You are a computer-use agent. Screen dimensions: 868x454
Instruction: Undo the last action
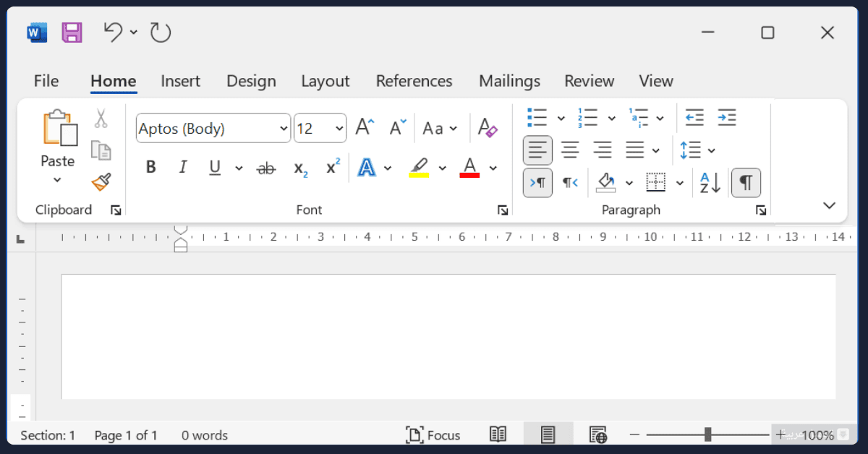(113, 32)
